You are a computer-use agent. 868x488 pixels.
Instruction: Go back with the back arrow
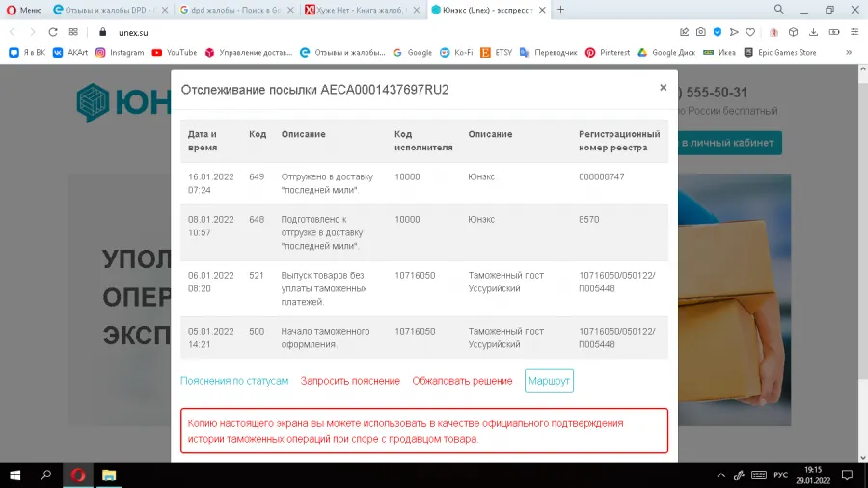pyautogui.click(x=13, y=32)
